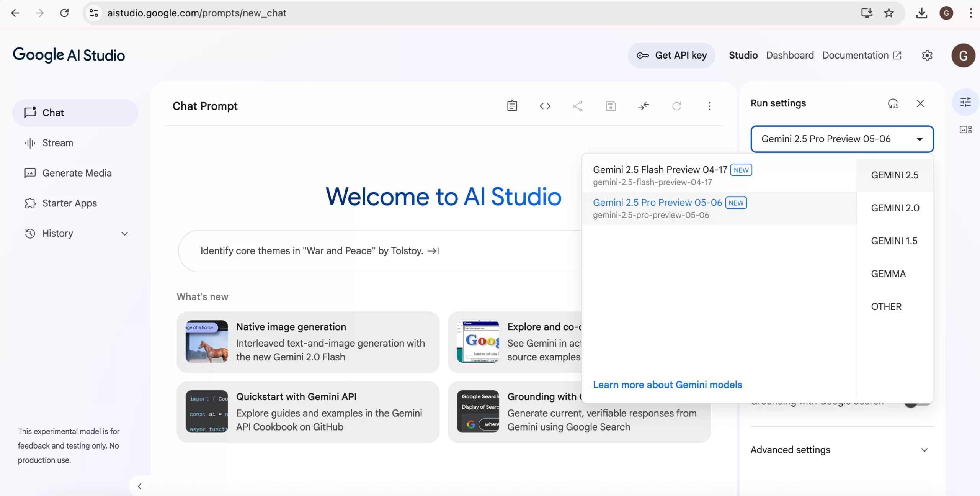The width and height of the screenshot is (980, 496).
Task: Reload the page with browser refresh
Action: (64, 13)
